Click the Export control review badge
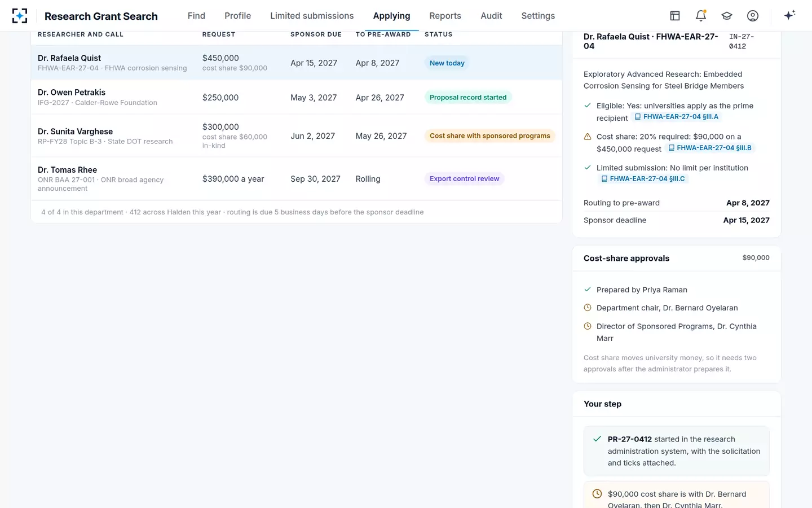This screenshot has height=508, width=812. click(465, 179)
